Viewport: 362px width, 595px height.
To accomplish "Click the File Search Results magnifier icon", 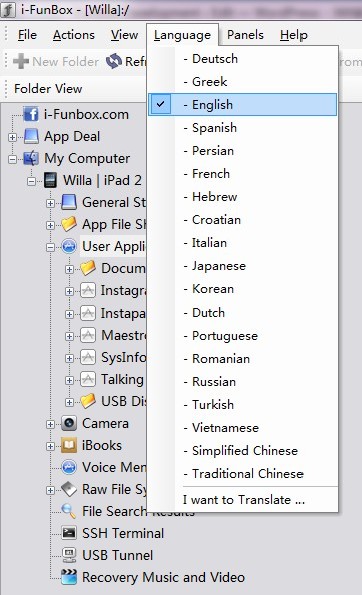I will coord(69,511).
